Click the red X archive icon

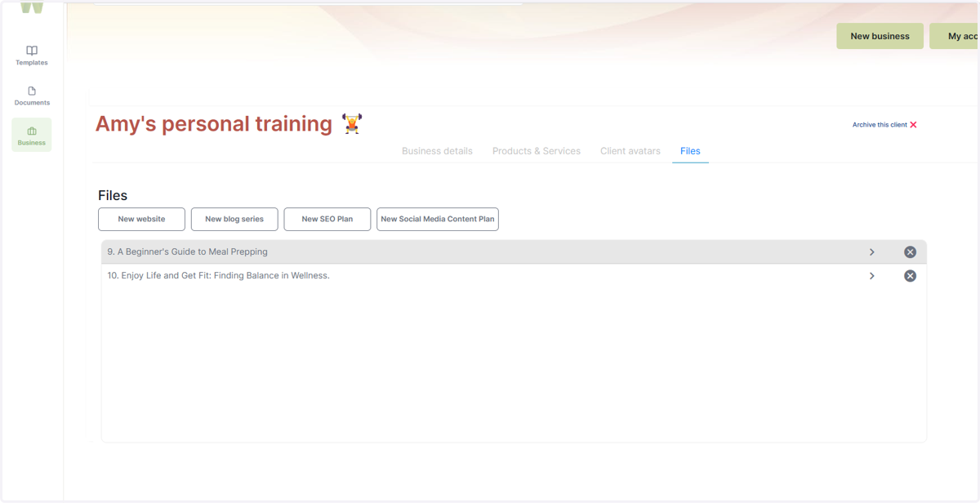point(913,125)
